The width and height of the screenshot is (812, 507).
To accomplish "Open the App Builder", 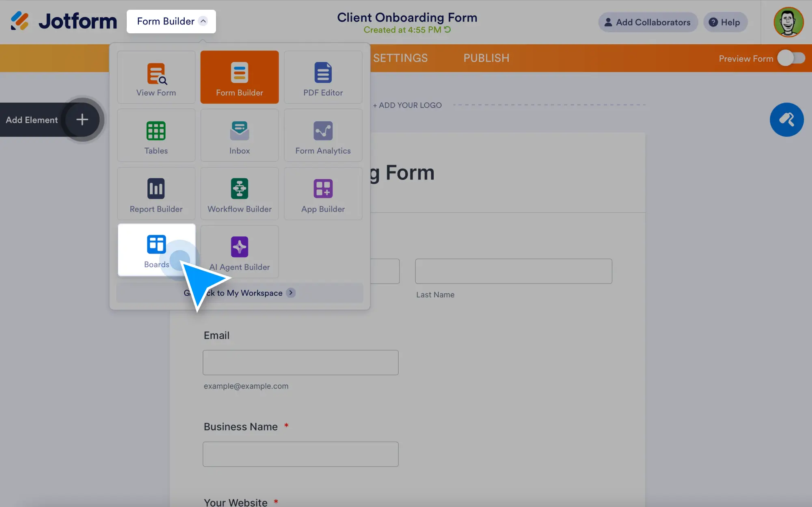I will (323, 194).
